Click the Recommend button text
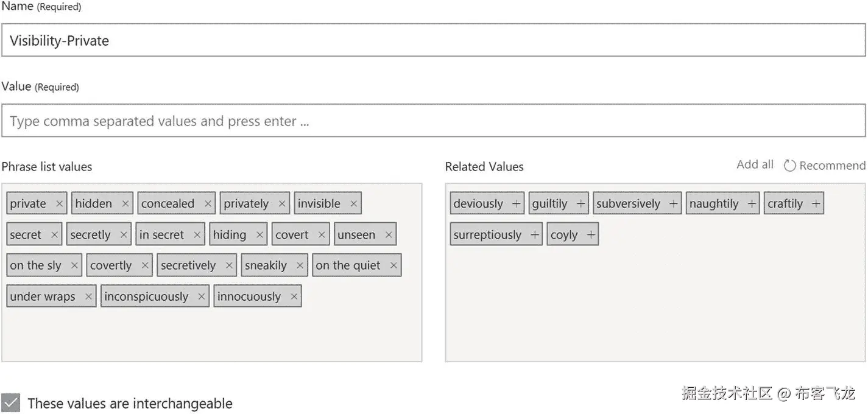Viewport: 868px width, 414px height. (x=832, y=166)
